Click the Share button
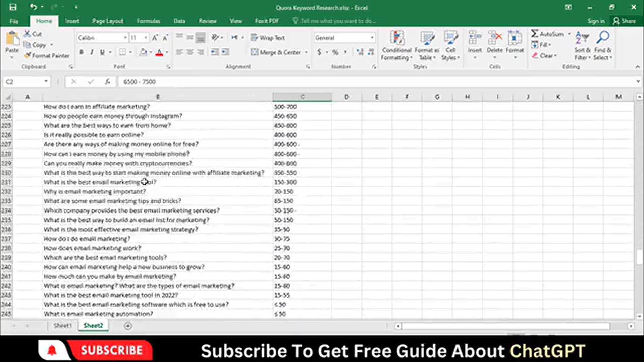This screenshot has width=644, height=362. click(x=625, y=21)
